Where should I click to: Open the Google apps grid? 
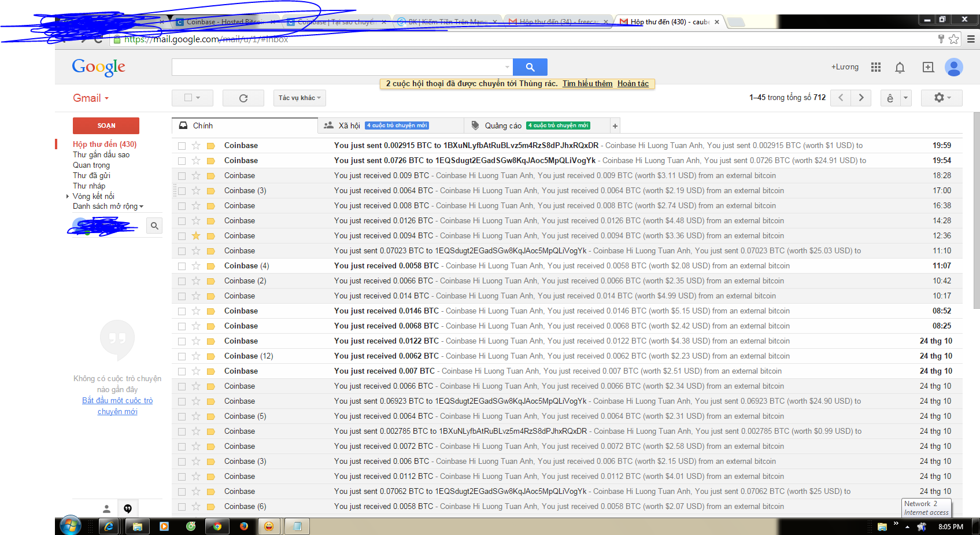tap(876, 67)
